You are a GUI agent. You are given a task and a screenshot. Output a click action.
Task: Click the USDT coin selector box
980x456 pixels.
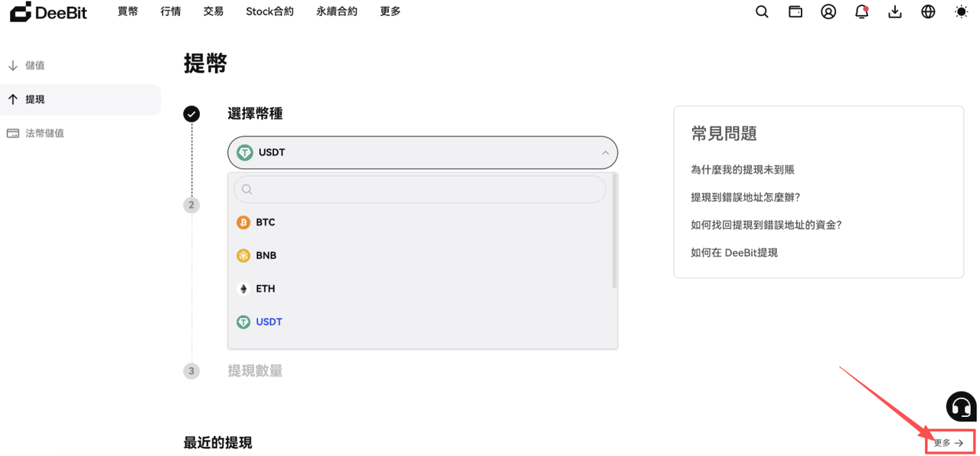(423, 153)
